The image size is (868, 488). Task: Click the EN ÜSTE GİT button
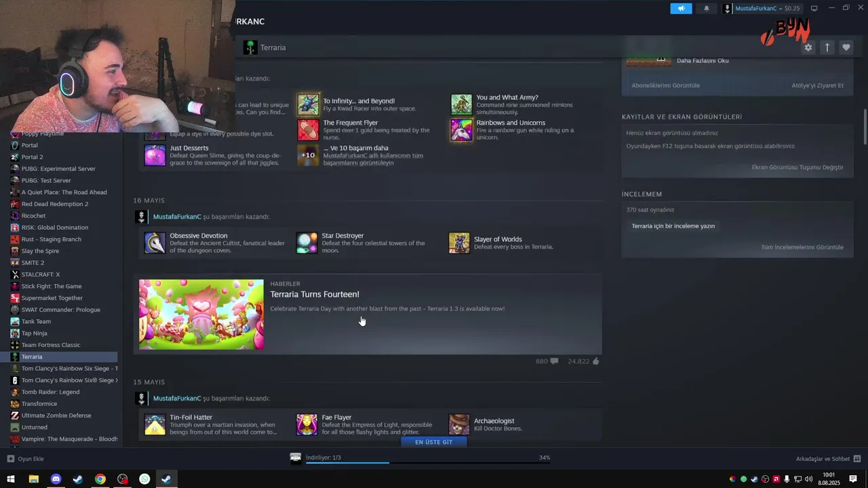click(433, 442)
